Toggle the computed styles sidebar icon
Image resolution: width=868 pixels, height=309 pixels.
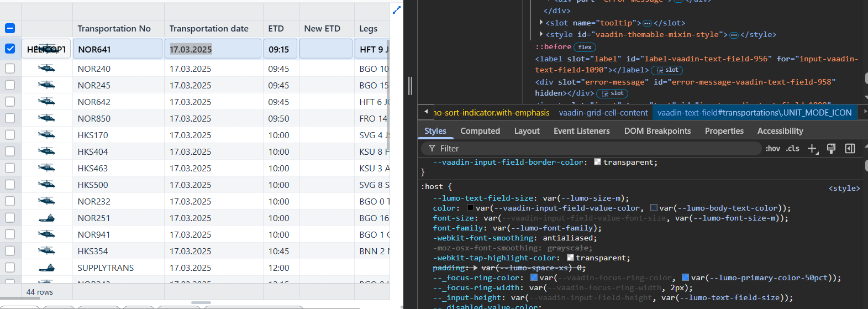point(850,149)
